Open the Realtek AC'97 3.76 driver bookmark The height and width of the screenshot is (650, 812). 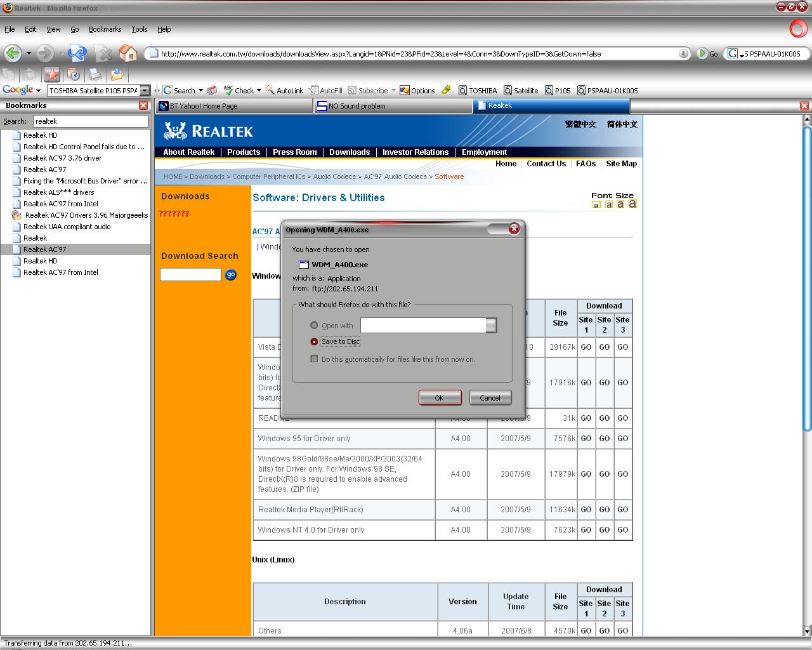[x=62, y=158]
